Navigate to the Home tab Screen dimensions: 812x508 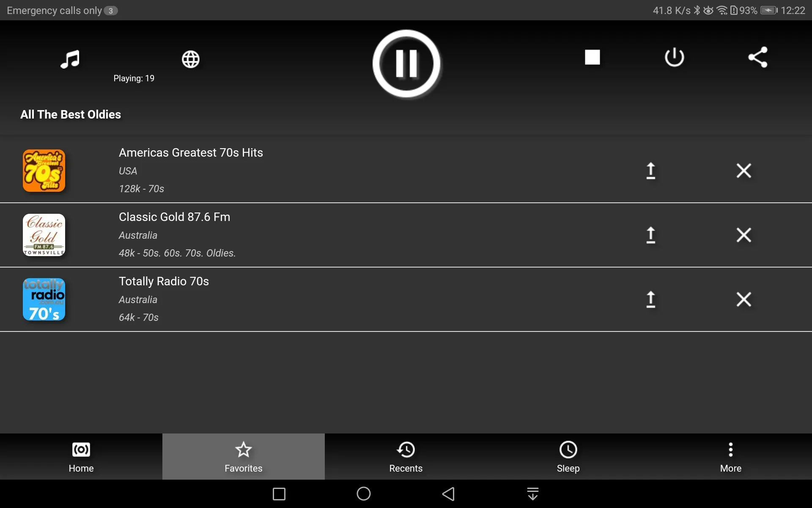pyautogui.click(x=81, y=456)
